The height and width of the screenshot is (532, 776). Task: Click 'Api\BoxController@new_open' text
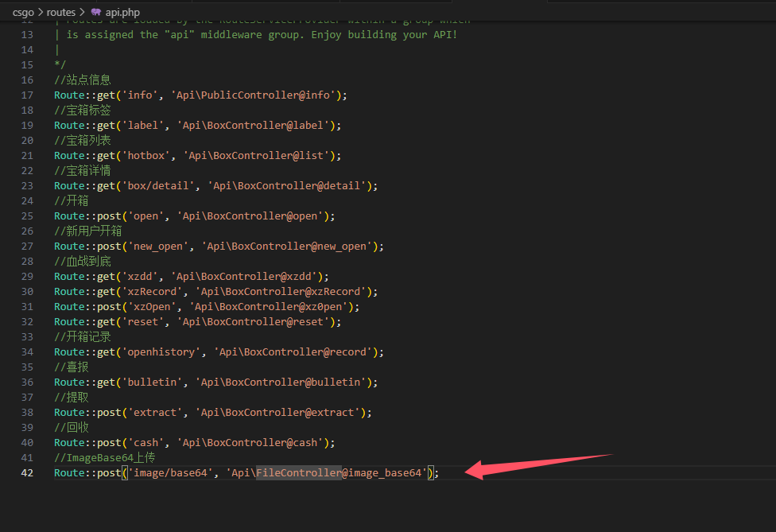(286, 247)
